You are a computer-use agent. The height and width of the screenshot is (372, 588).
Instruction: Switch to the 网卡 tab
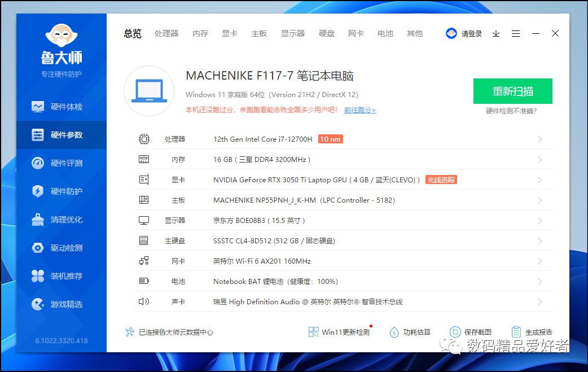(x=356, y=34)
